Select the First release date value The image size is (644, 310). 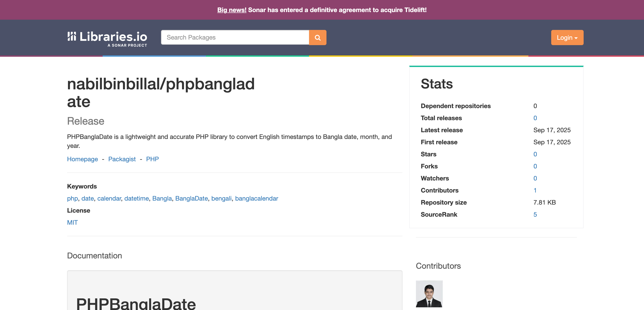tap(552, 142)
